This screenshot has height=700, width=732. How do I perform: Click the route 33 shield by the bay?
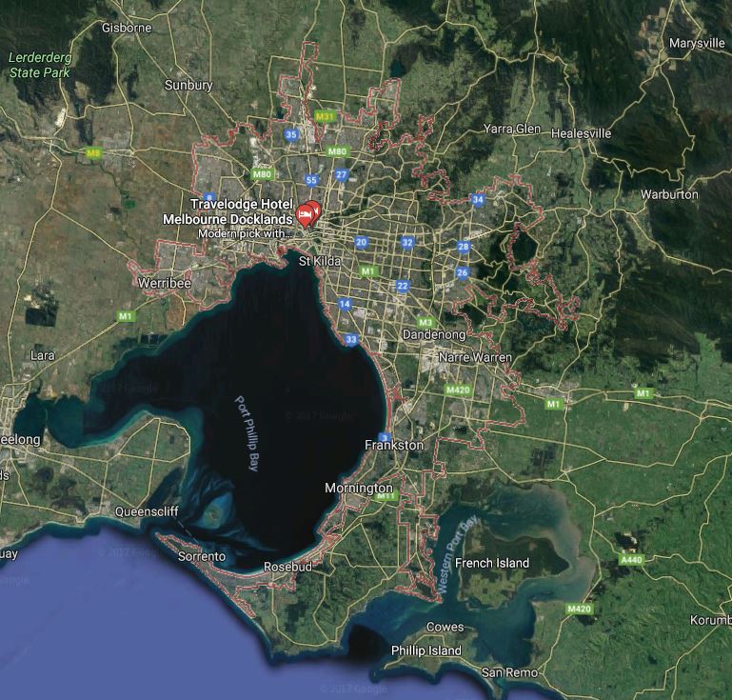352,340
